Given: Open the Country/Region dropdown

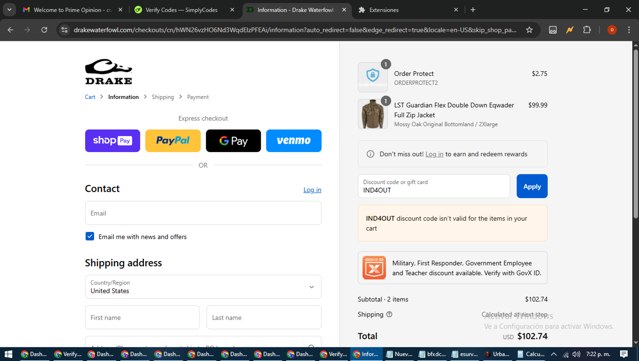Looking at the screenshot, I should point(203,287).
